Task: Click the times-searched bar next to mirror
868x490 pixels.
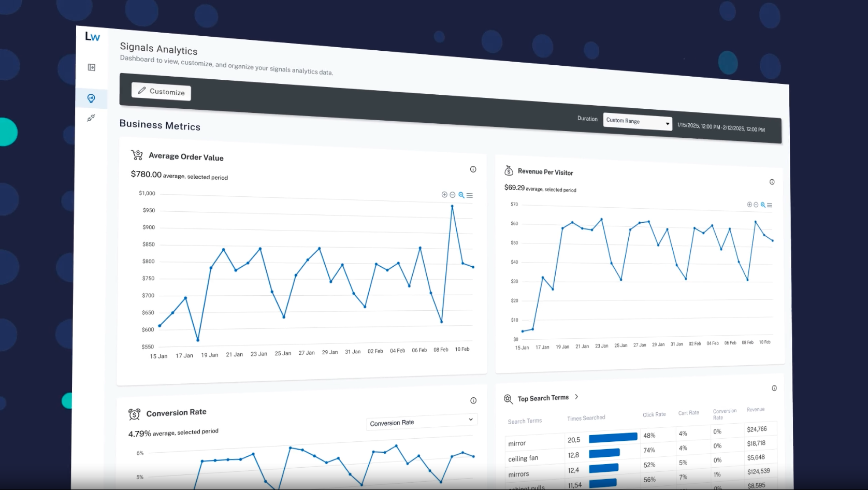Action: coord(613,437)
